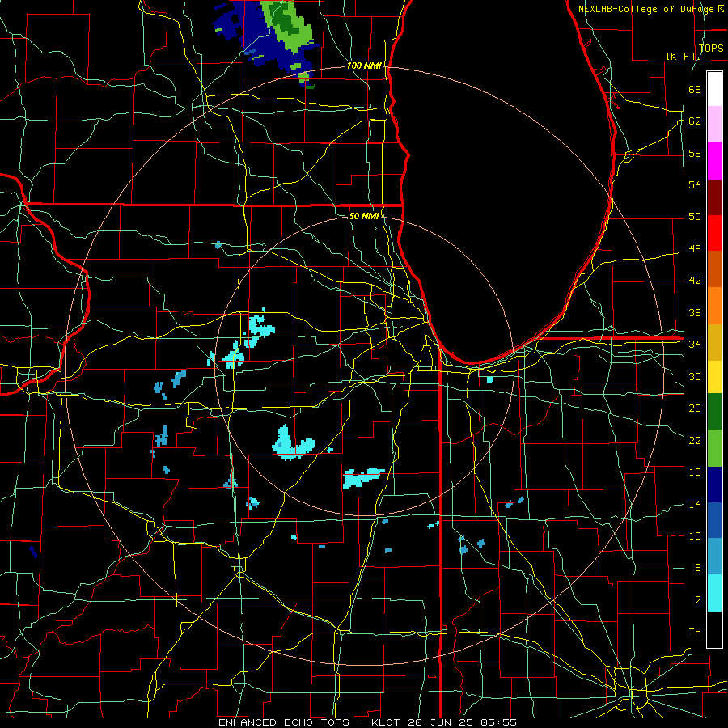Click the 42 scale label

695,280
